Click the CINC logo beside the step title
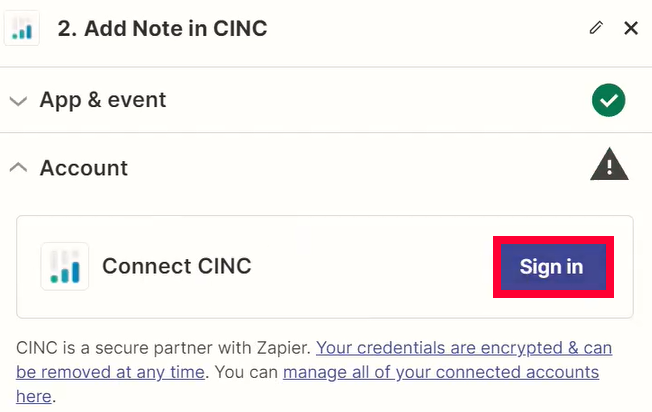Viewport: 652px width, 412px height. (22, 28)
